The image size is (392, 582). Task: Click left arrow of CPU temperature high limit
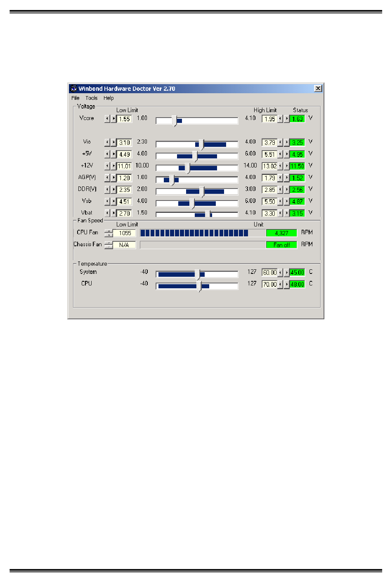click(x=280, y=284)
